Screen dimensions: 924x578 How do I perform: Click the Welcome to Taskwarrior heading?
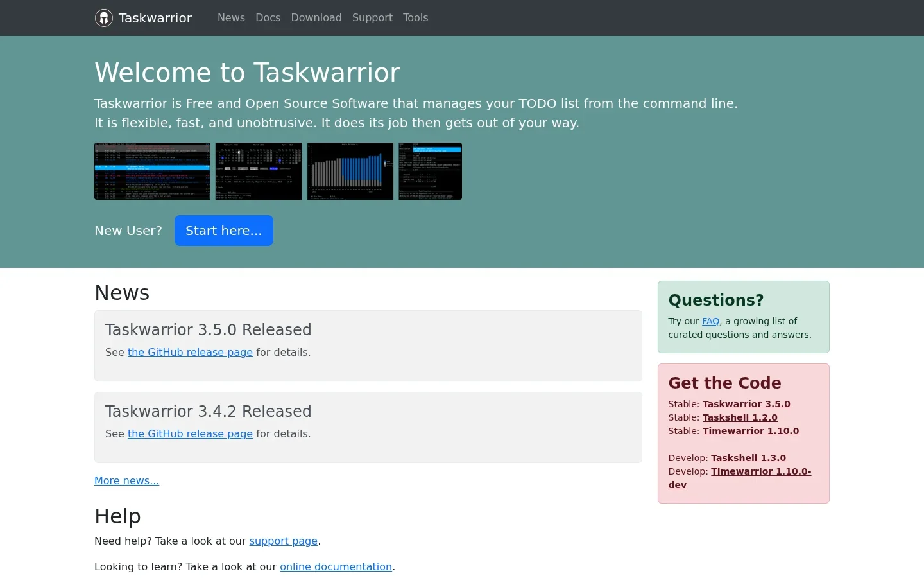[247, 73]
